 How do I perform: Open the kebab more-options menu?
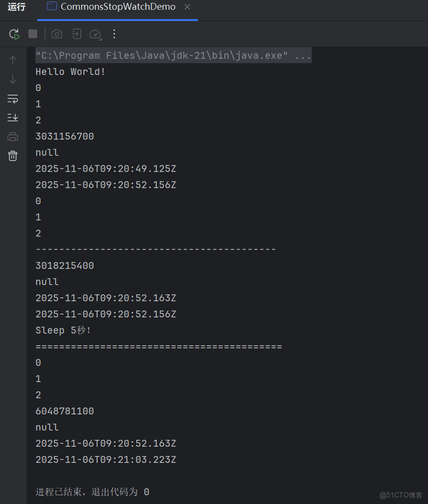click(x=114, y=34)
